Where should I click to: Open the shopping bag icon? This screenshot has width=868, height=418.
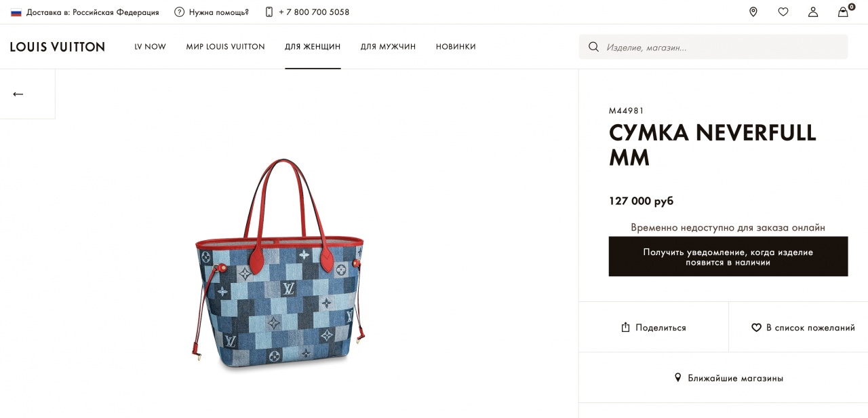843,12
